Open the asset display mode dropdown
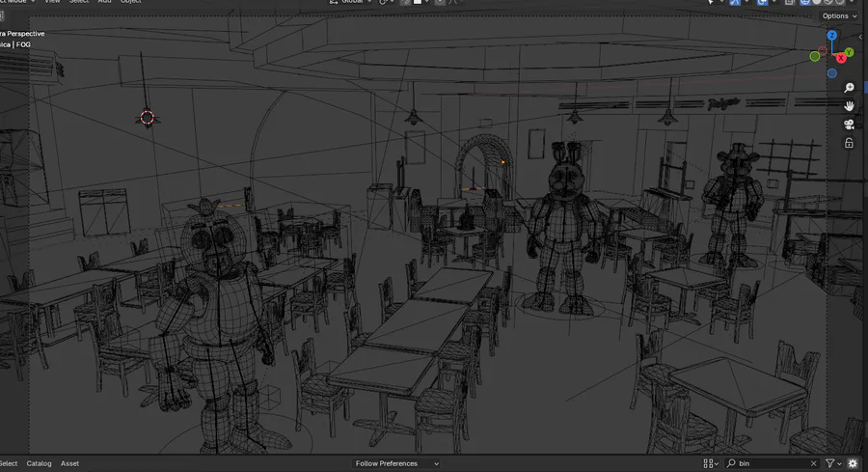This screenshot has width=868, height=472. (710, 463)
